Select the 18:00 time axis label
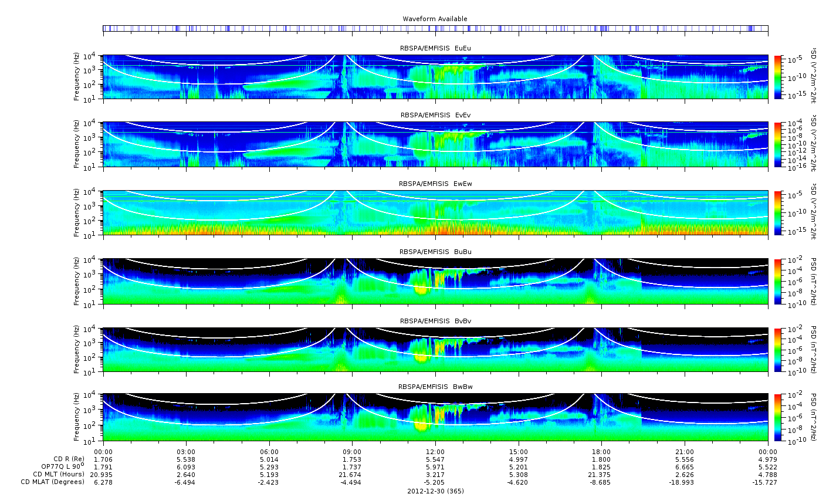 (601, 452)
